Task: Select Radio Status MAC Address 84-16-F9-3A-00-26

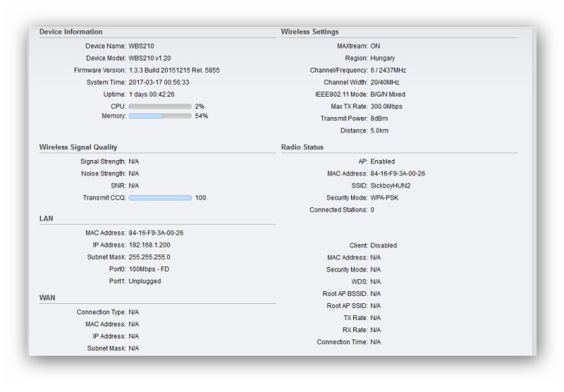Action: coord(398,173)
